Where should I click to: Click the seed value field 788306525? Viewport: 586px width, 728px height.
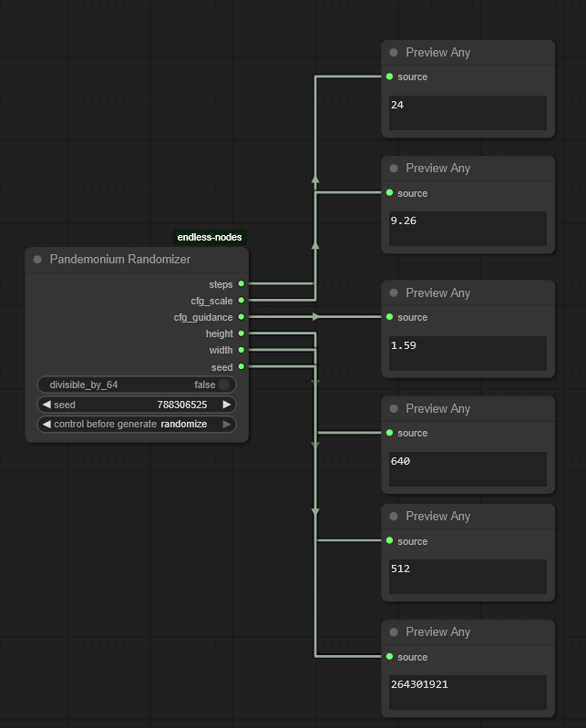tap(181, 405)
